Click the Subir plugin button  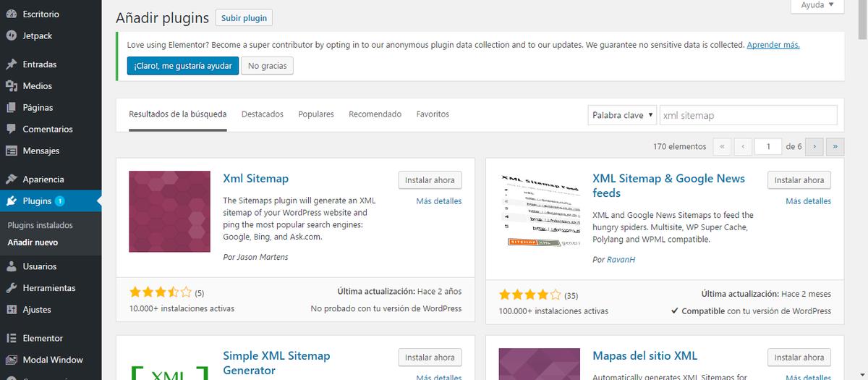click(x=244, y=18)
